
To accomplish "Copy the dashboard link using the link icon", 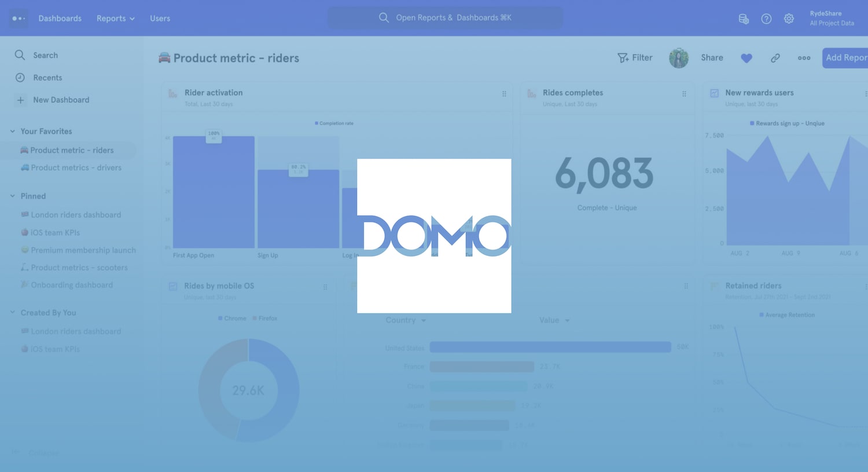I will click(x=775, y=58).
